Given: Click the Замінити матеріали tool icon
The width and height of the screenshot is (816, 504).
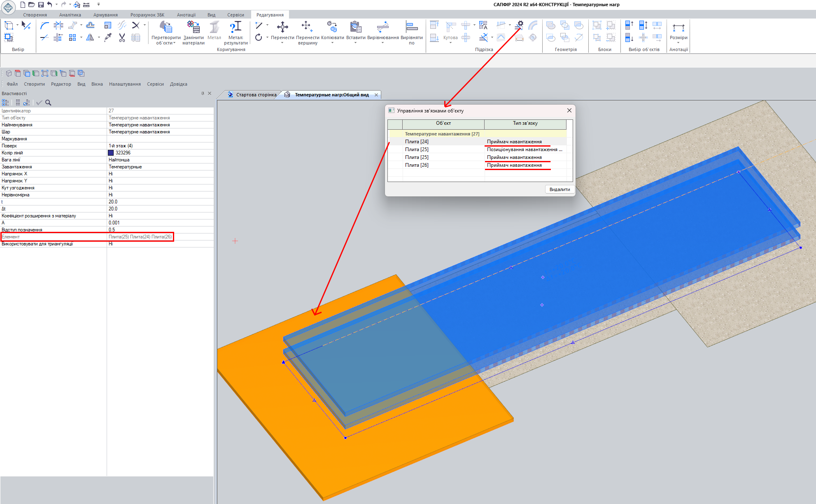Looking at the screenshot, I should [193, 27].
